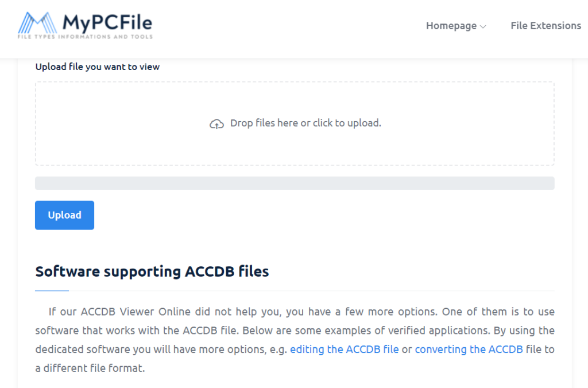This screenshot has width=588, height=388.
Task: Select the Software supporting ACCDB files heading
Action: point(152,271)
